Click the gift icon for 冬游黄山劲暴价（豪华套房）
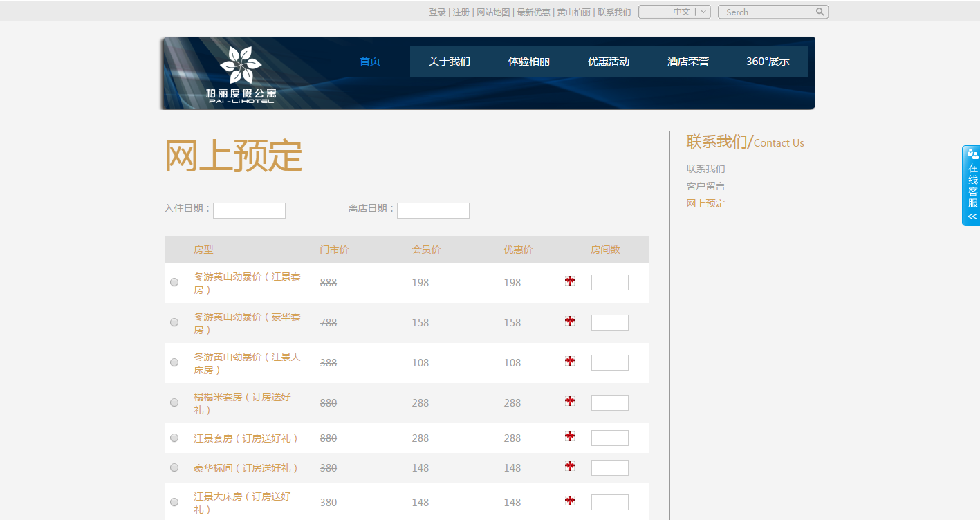This screenshot has height=520, width=980. pyautogui.click(x=569, y=321)
